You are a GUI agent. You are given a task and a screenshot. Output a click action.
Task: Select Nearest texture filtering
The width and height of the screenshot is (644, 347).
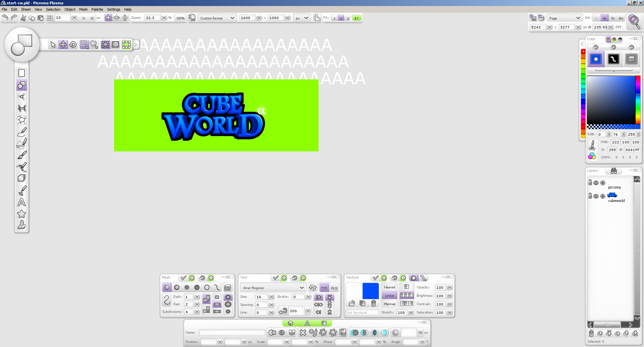click(389, 287)
